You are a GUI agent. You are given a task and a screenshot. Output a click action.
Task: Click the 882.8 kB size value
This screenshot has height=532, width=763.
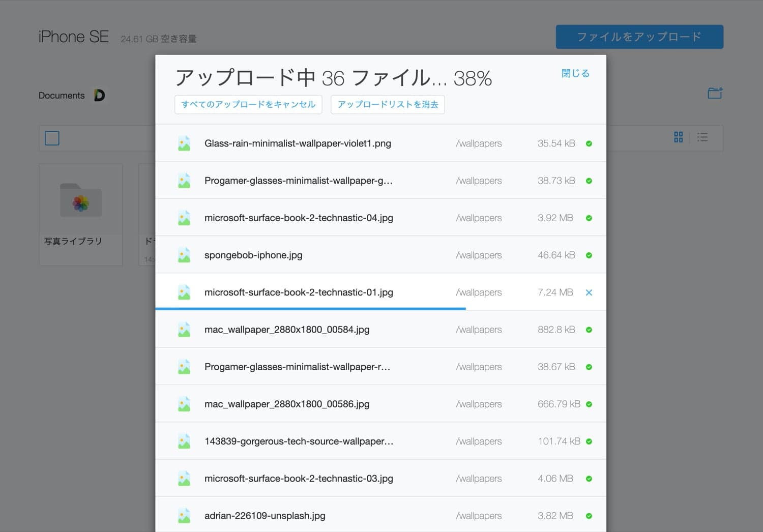(556, 330)
